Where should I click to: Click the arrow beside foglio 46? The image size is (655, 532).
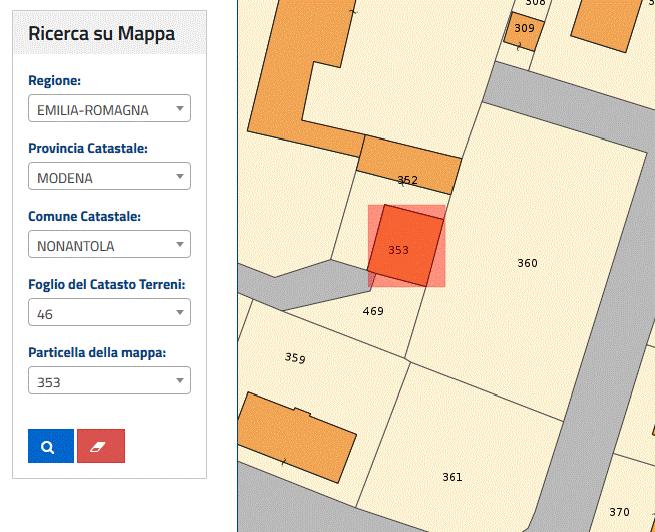click(x=180, y=312)
